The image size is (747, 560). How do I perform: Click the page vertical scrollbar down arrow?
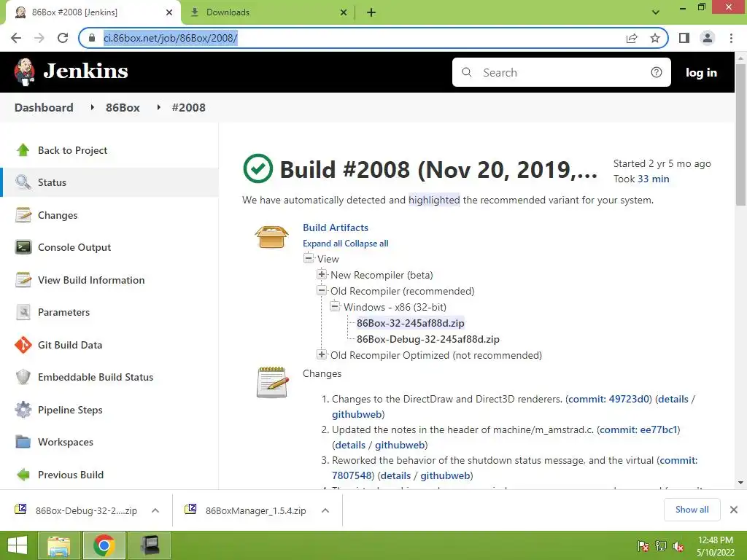point(741,483)
